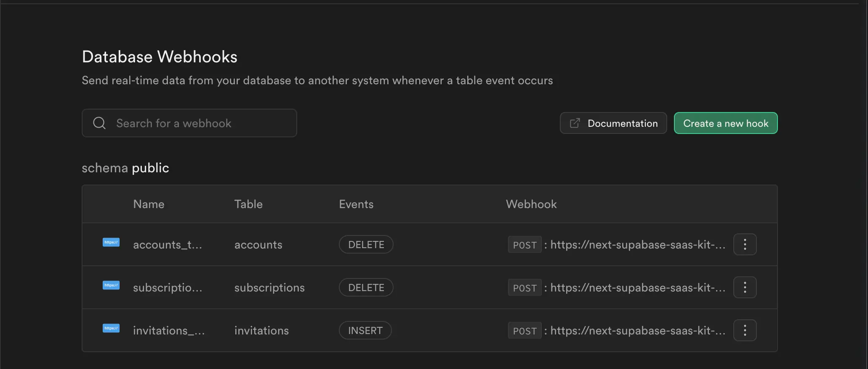
Task: Click the subscriptions webhook URL
Action: [x=637, y=288]
